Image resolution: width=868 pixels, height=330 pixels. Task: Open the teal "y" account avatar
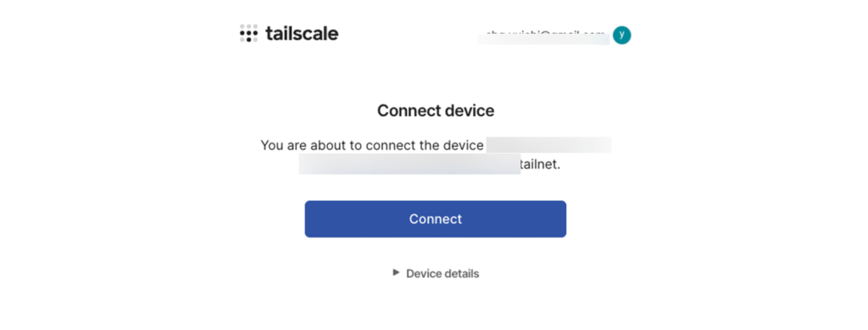[621, 35]
